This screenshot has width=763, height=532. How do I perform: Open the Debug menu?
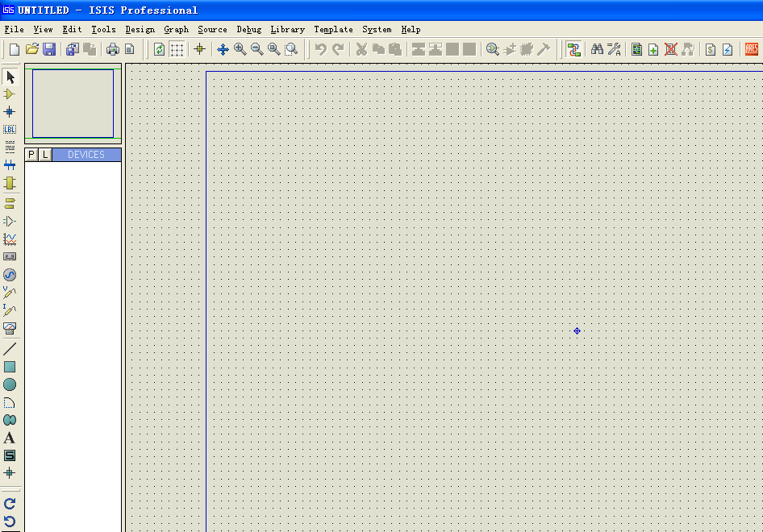[249, 29]
